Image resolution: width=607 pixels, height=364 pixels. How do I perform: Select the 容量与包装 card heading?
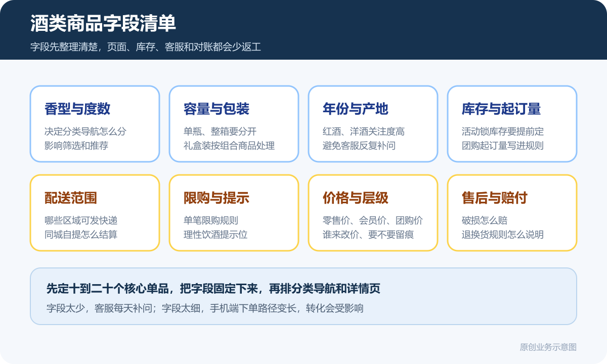pyautogui.click(x=216, y=109)
